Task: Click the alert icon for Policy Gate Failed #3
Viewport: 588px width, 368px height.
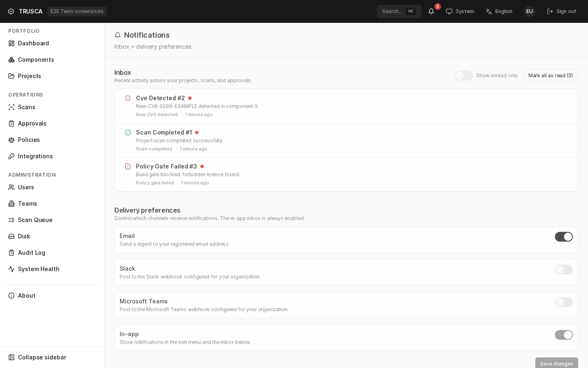Action: tap(128, 166)
